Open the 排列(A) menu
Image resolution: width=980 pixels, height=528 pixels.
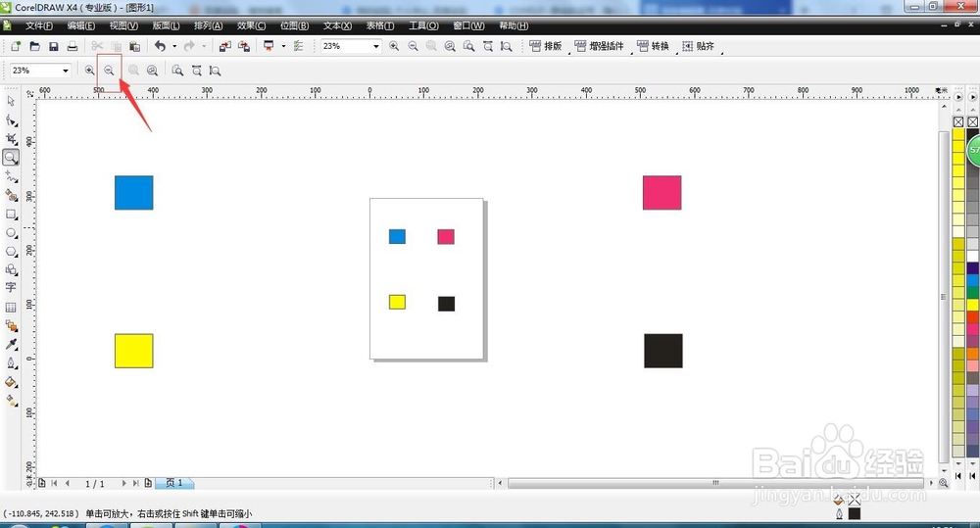(208, 25)
